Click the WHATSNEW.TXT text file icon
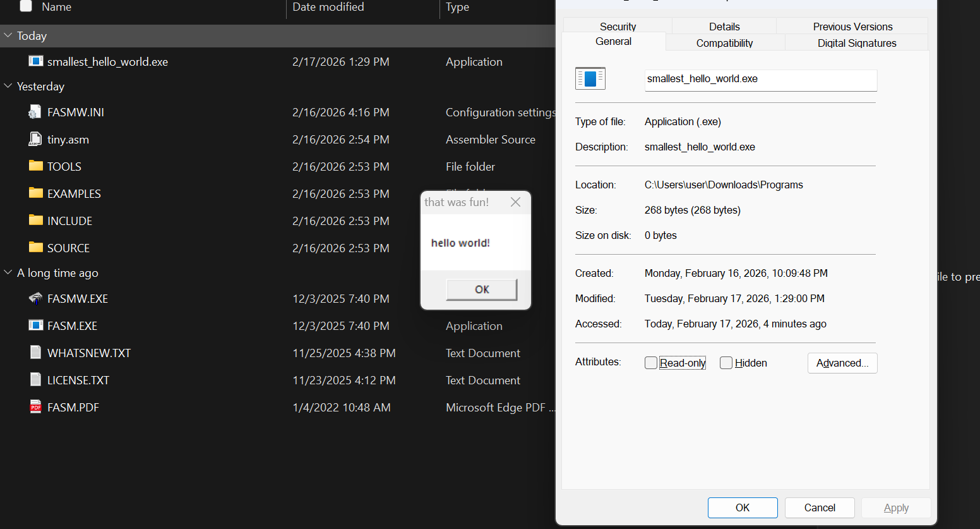This screenshot has width=980, height=529. pyautogui.click(x=36, y=353)
